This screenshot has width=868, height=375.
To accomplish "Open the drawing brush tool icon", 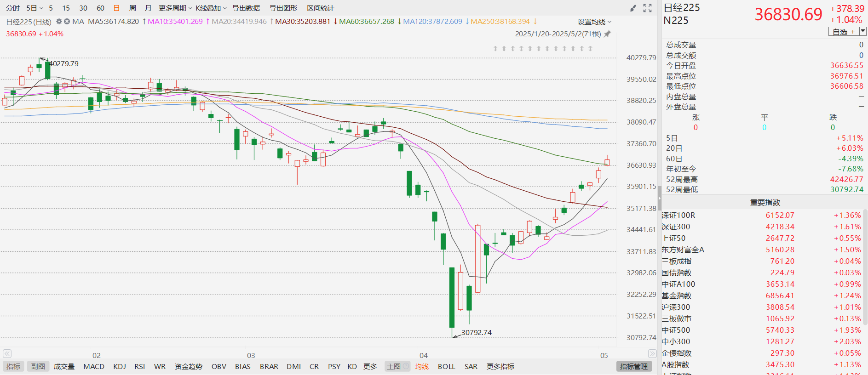I will coord(633,8).
